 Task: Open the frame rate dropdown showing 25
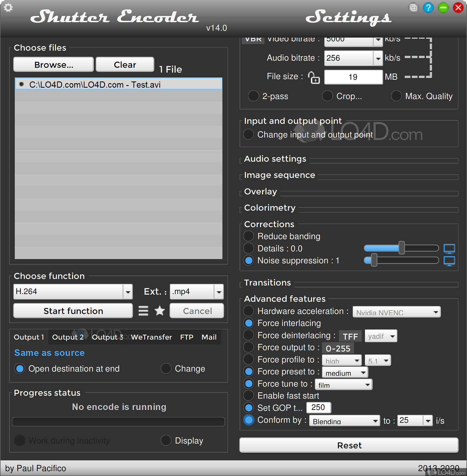click(x=415, y=420)
